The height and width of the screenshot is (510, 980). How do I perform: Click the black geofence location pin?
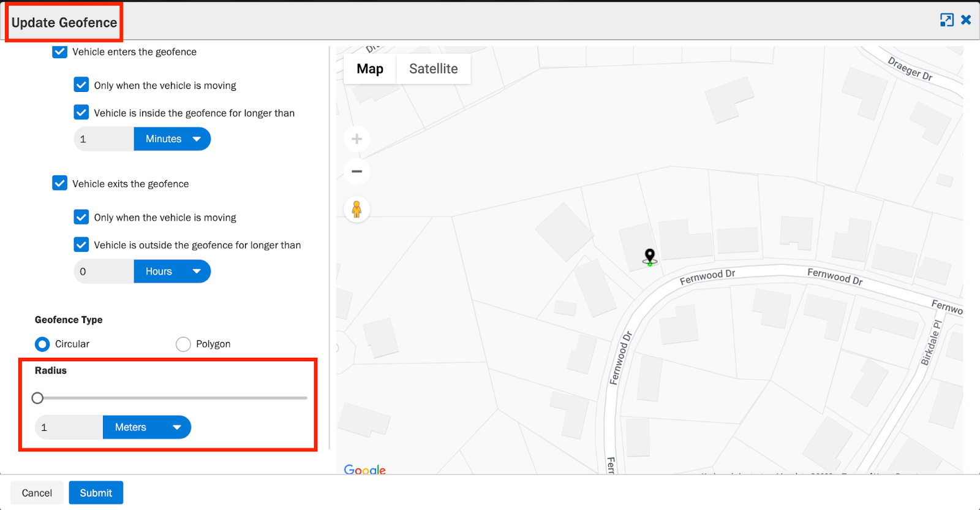[x=650, y=257]
